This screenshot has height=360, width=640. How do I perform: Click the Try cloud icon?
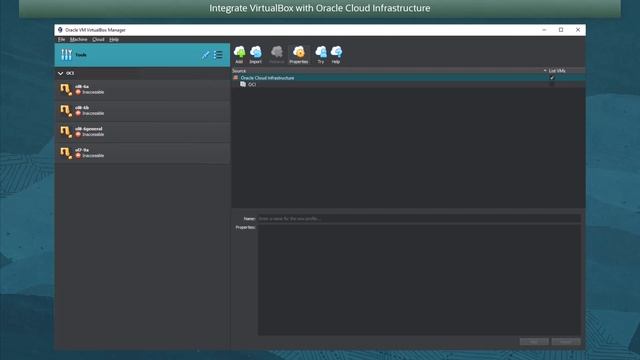(x=321, y=52)
